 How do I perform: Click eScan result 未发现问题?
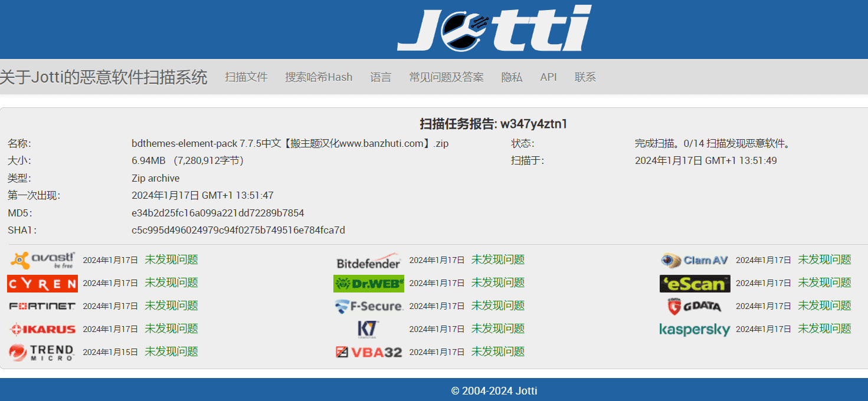[824, 282]
